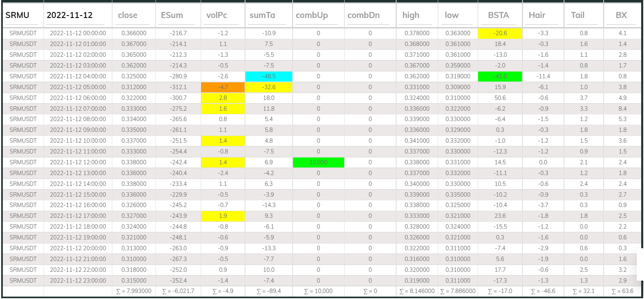Click the combUp column header
Screen dimensions: 644x299
(312, 15)
